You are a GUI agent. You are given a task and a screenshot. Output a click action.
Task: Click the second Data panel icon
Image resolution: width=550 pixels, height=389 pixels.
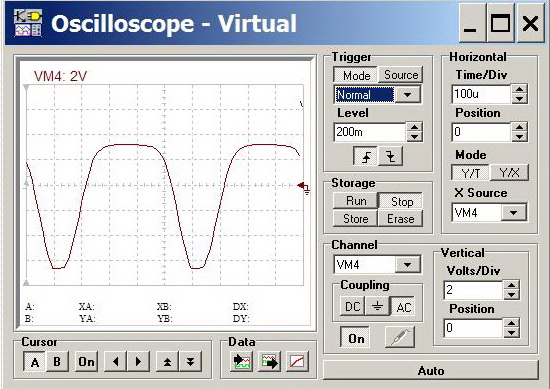pos(269,361)
